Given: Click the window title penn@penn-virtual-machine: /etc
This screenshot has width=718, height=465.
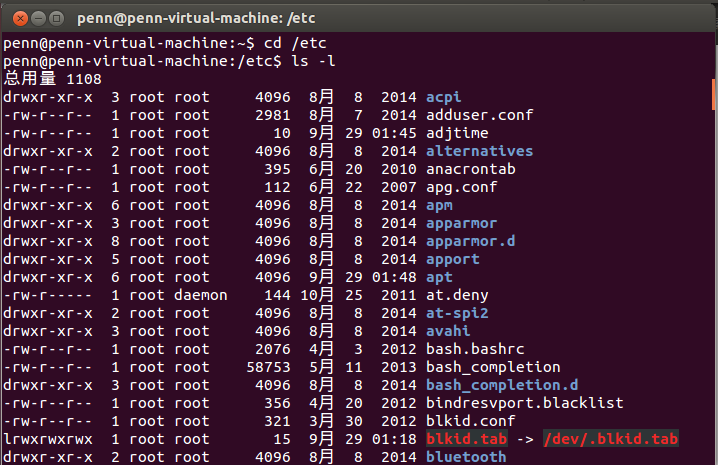Looking at the screenshot, I should pos(196,18).
